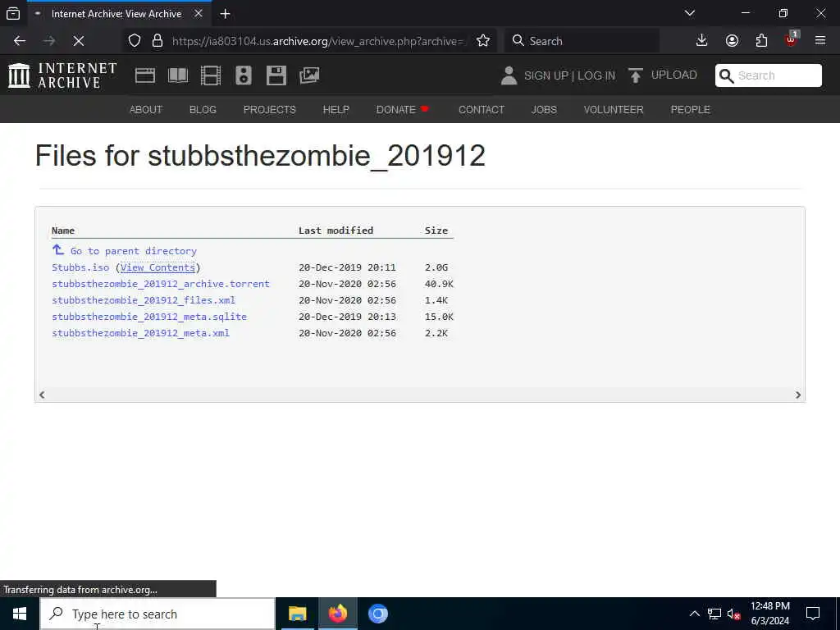Open the ABOUT menu item
Image resolution: width=840 pixels, height=630 pixels.
pos(146,109)
